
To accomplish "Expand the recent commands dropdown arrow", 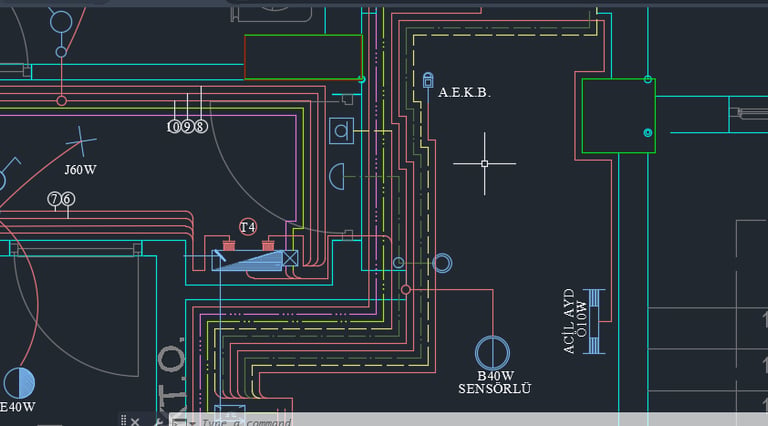I will click(x=192, y=423).
